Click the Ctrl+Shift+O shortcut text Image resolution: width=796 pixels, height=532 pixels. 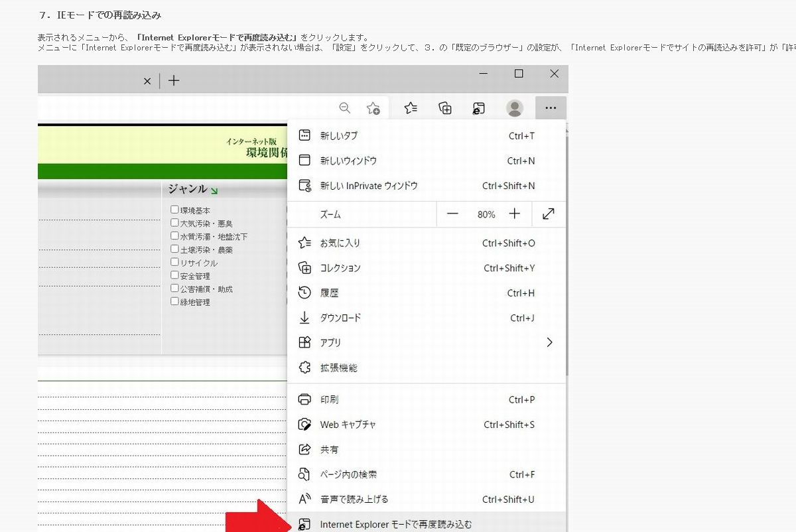509,243
